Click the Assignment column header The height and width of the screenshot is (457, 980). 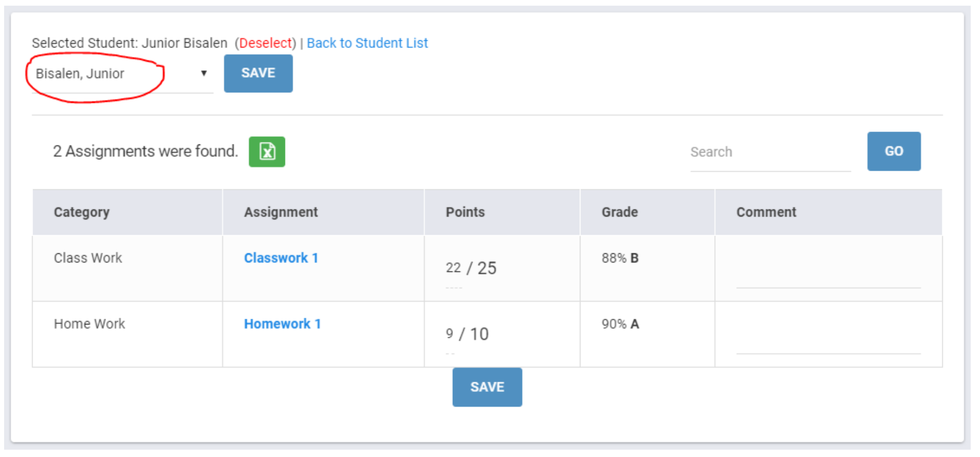click(281, 213)
